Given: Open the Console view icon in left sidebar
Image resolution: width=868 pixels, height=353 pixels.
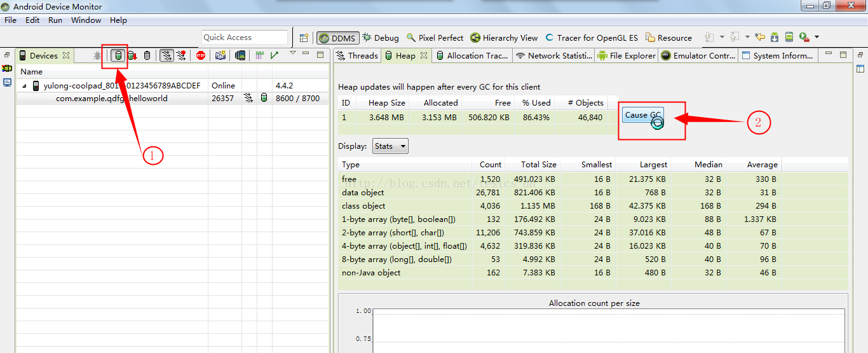Looking at the screenshot, I should (x=7, y=82).
